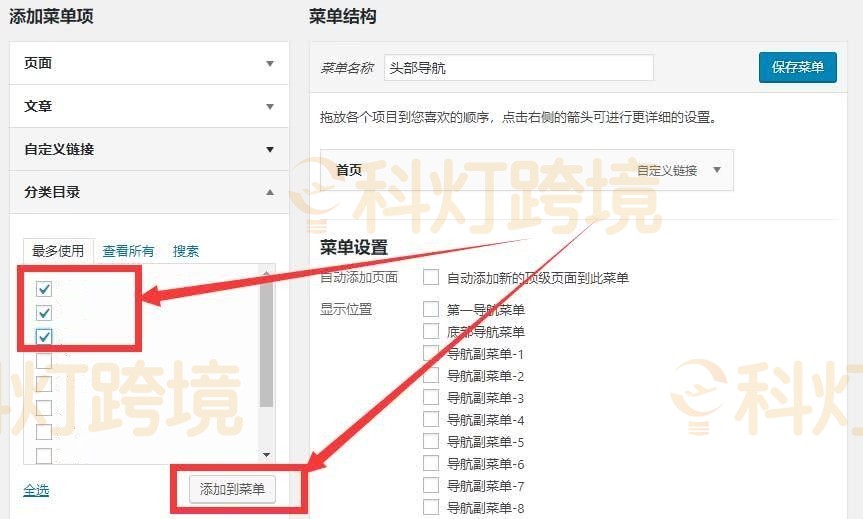The image size is (863, 519).
Task: Tick the 导航副菜单-8 checkbox
Action: tap(431, 507)
